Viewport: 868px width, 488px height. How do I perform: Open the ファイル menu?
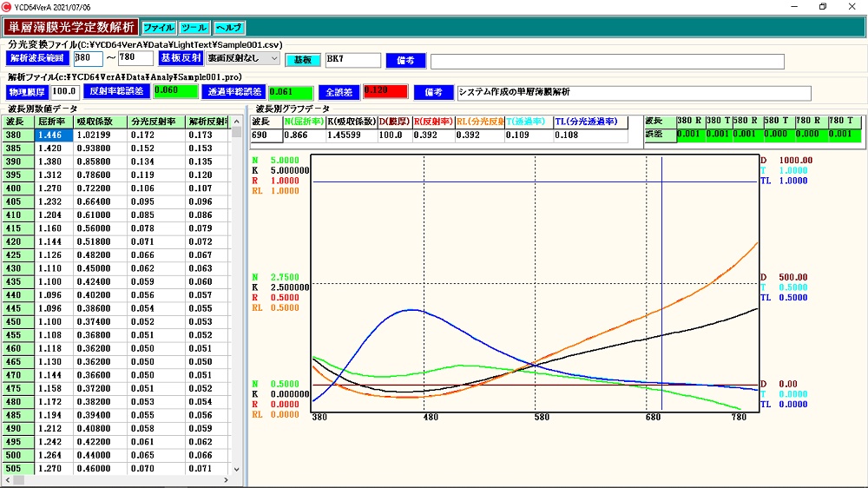pyautogui.click(x=158, y=28)
